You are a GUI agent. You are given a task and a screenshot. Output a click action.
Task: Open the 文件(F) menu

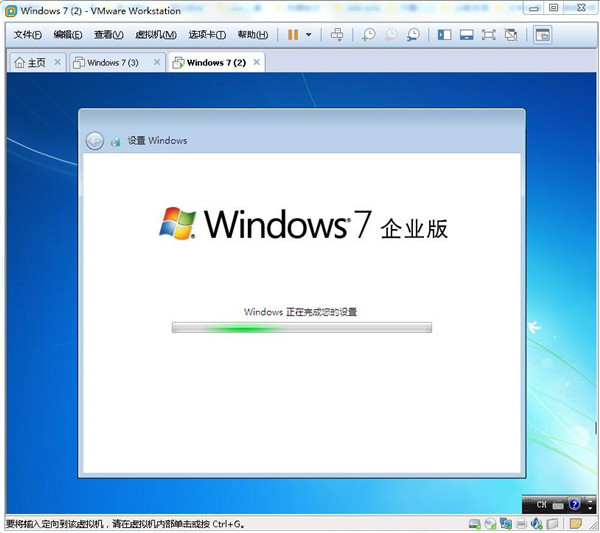coord(28,35)
